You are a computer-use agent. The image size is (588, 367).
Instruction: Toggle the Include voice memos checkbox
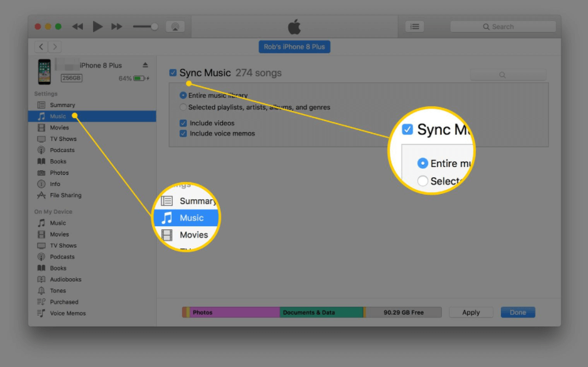coord(183,134)
